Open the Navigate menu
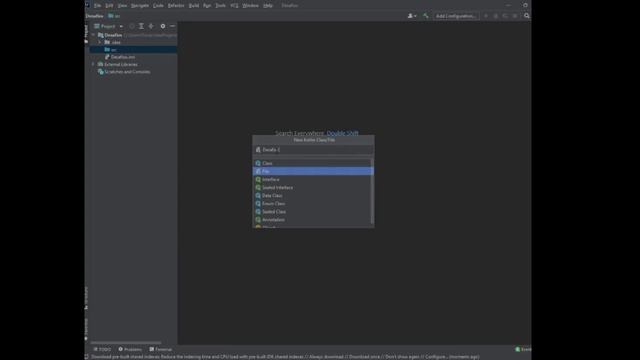Viewport: 640px width, 360px height. click(140, 6)
